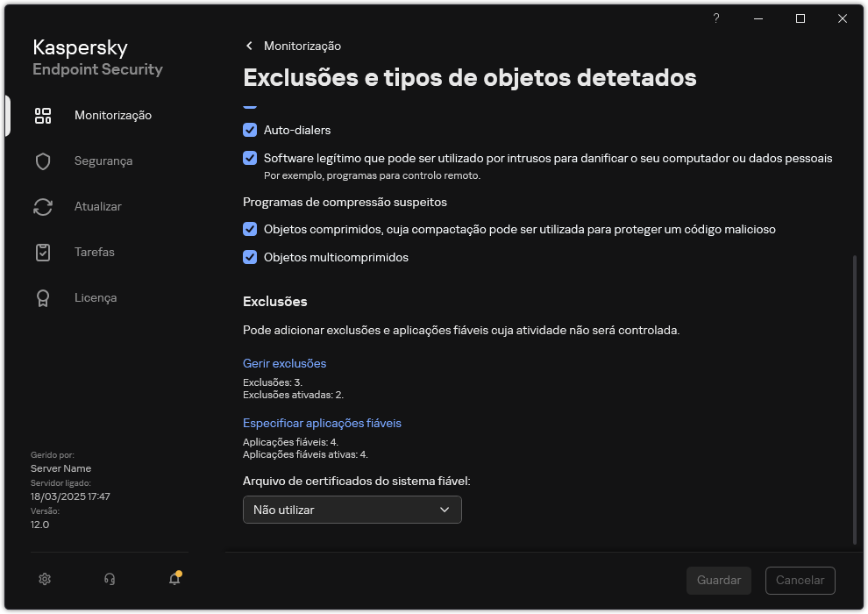
Task: Click the Segurança shield icon
Action: pyautogui.click(x=42, y=161)
